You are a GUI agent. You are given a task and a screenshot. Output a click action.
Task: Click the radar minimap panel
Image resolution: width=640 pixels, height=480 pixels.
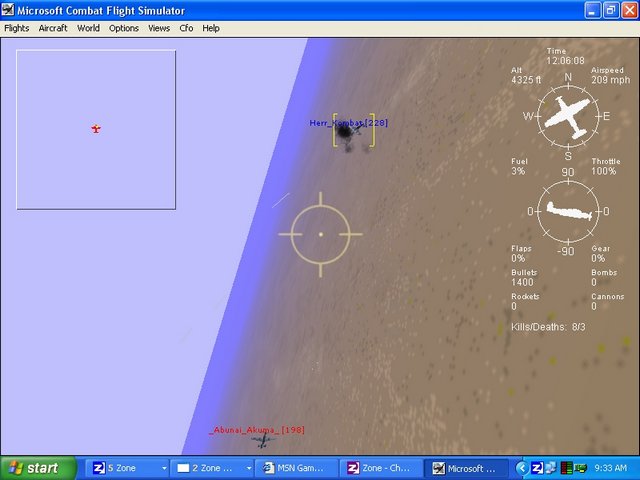(x=96, y=130)
